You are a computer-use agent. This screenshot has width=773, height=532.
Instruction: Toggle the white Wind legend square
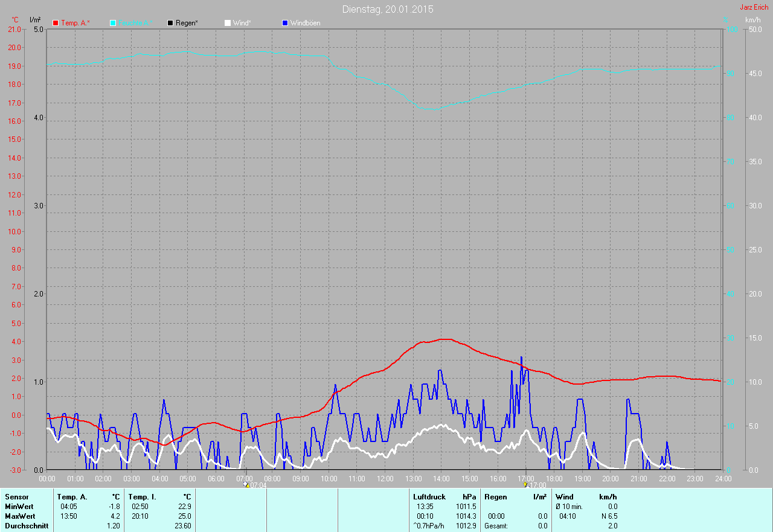click(x=228, y=23)
